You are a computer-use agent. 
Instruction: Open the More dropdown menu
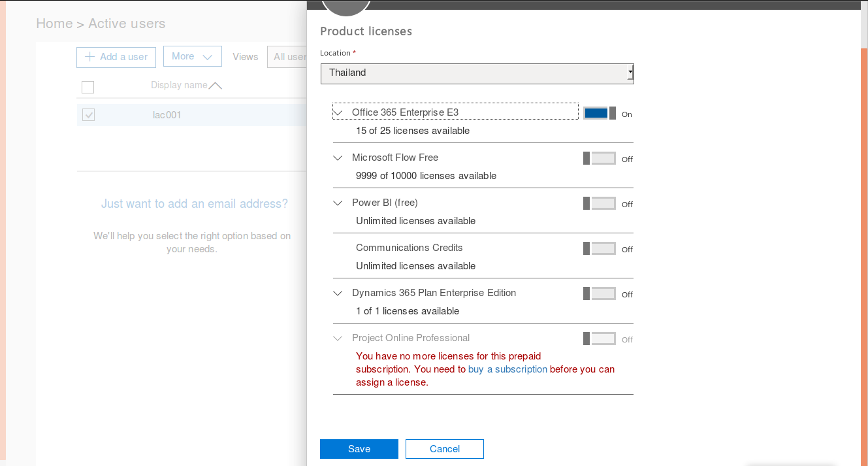[x=192, y=57]
